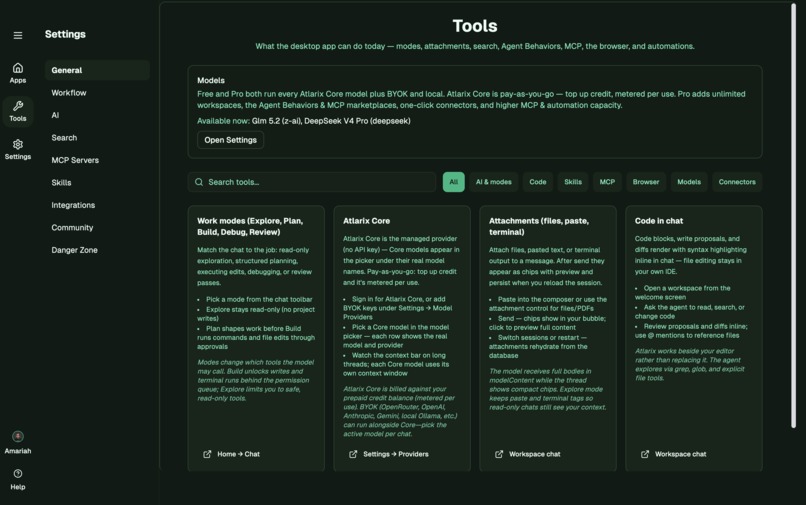Click link icon in Attachments card footer
Viewport: 806px width, 505px height.
[x=499, y=454]
